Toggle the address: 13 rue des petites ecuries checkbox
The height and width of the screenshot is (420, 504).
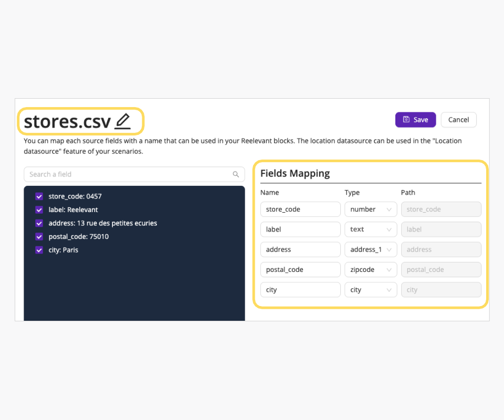tap(39, 223)
